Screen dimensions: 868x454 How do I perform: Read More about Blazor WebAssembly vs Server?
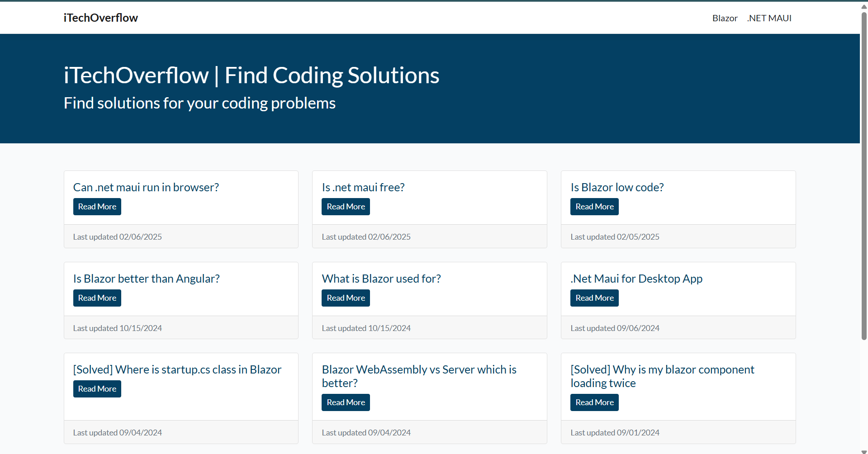point(346,402)
